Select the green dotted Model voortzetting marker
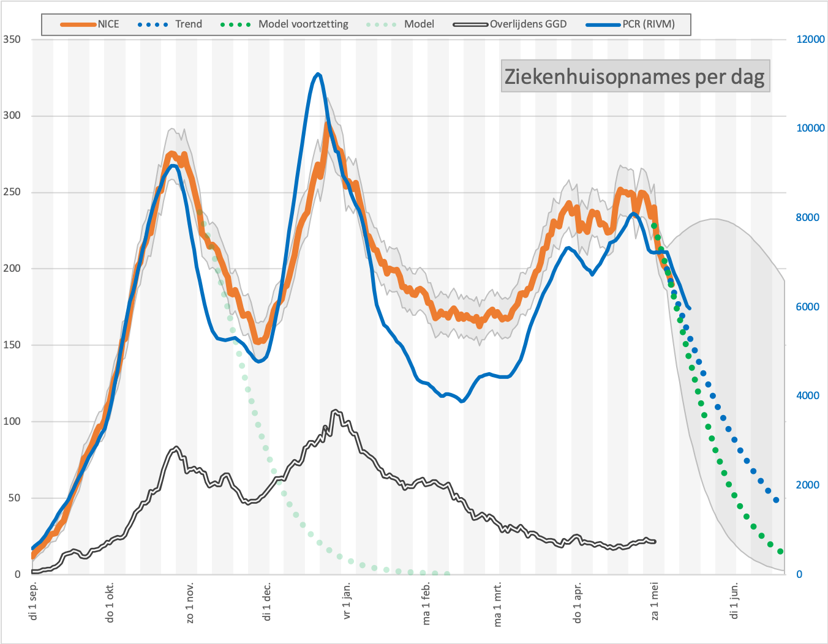This screenshot has width=828, height=644. point(236,24)
